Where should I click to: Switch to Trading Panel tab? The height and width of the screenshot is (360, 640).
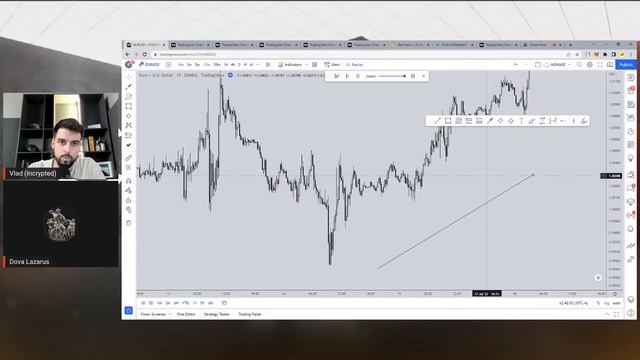tap(249, 314)
